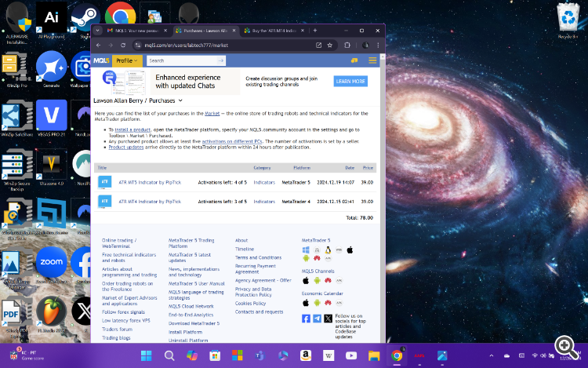Download MetaTrader 5 for Linux icon
The image size is (588, 368).
[328, 250]
